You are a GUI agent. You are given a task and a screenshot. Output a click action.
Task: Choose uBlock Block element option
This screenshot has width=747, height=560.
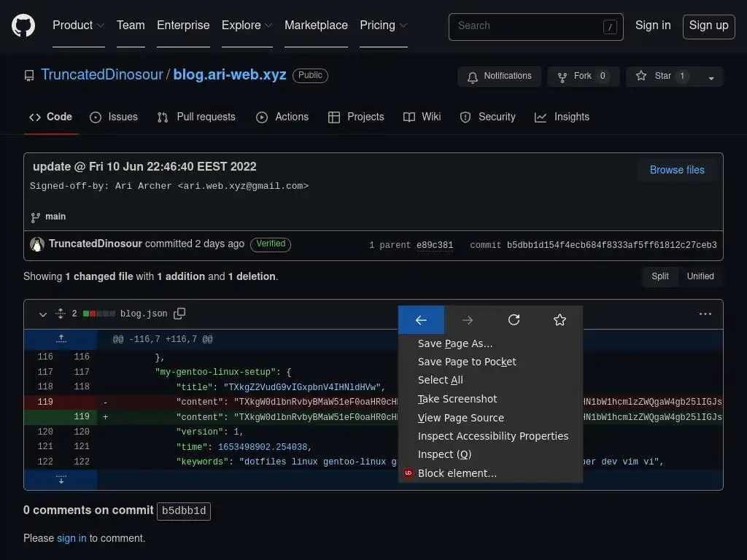[491, 473]
